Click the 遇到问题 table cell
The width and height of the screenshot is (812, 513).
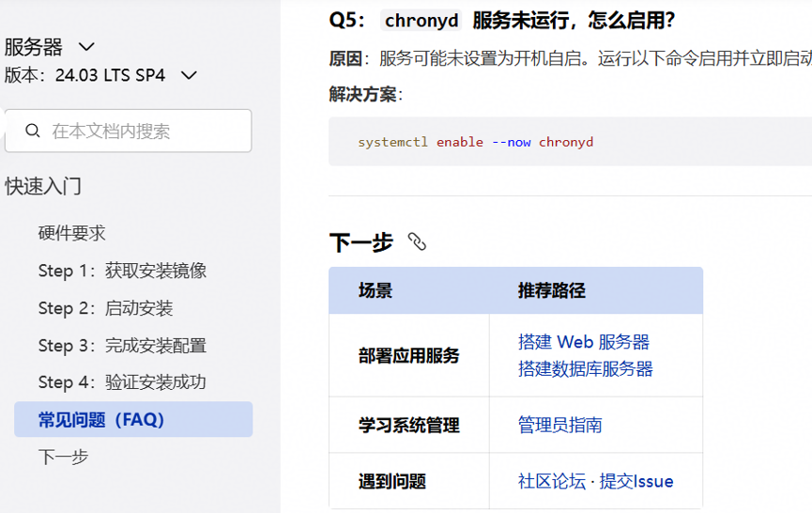(409, 481)
